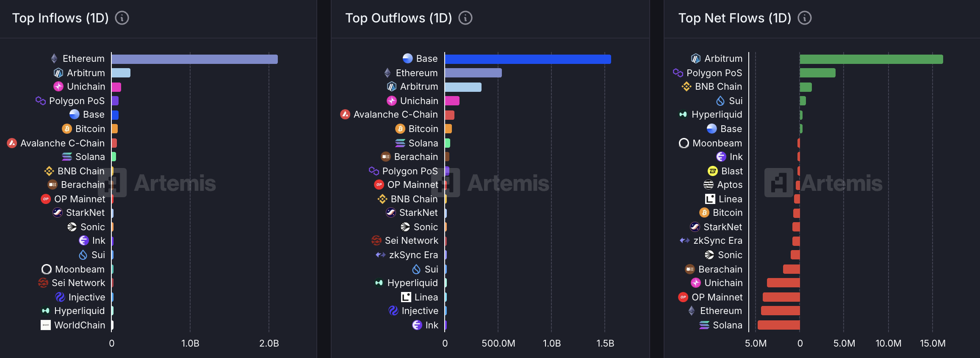Click the zkSync Era label in Top Net Flows
The width and height of the screenshot is (980, 358).
click(x=718, y=240)
